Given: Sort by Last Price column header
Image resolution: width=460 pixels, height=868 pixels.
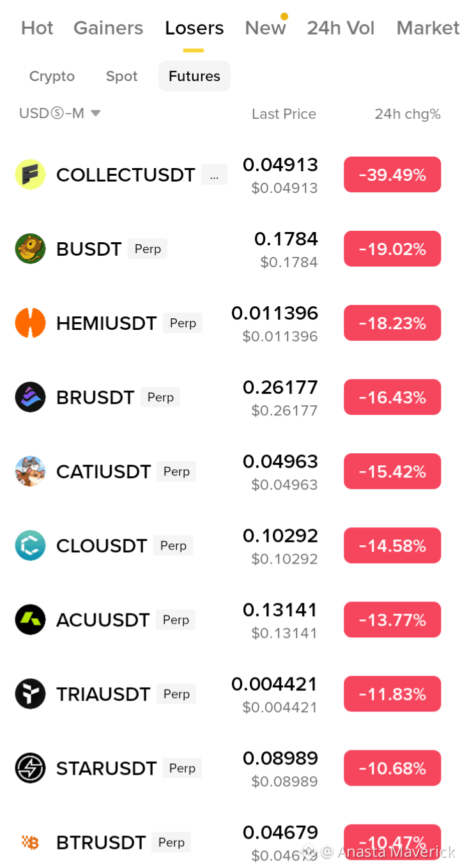Looking at the screenshot, I should tap(284, 114).
